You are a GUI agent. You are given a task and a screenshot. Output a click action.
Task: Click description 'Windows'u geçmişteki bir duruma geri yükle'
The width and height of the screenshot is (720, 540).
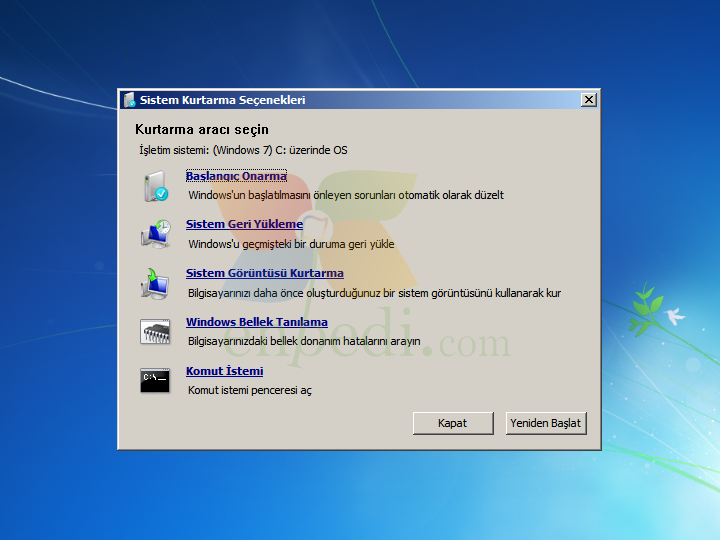point(291,244)
